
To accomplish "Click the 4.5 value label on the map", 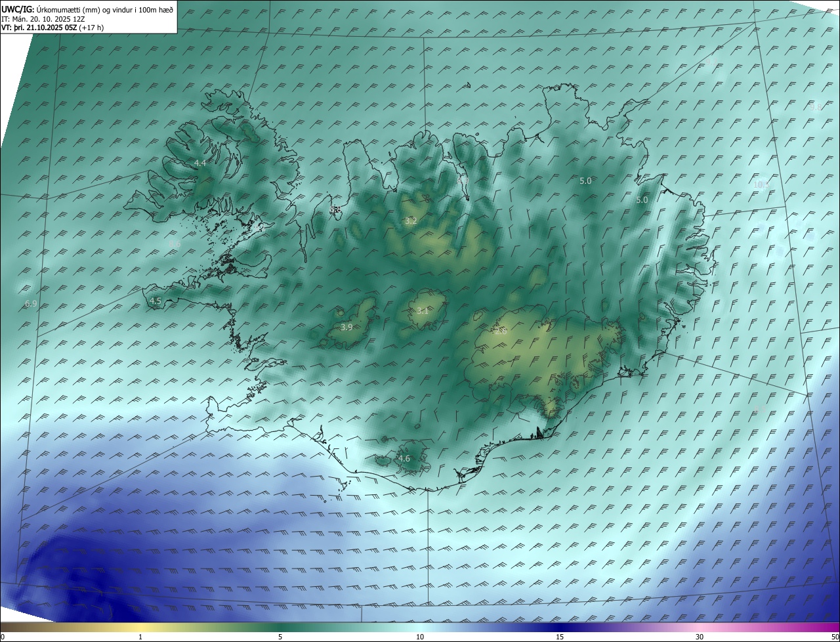I will tap(156, 301).
